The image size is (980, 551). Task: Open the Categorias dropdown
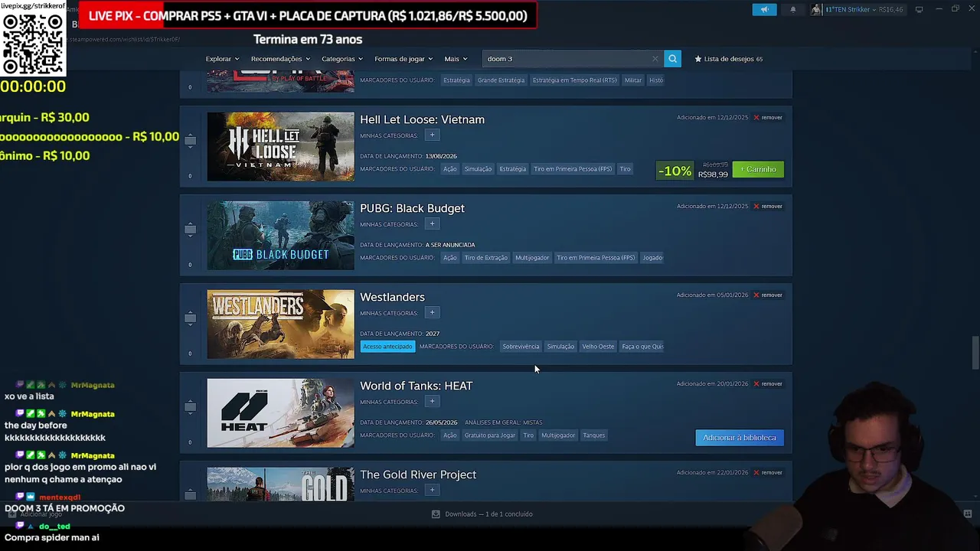pyautogui.click(x=342, y=59)
